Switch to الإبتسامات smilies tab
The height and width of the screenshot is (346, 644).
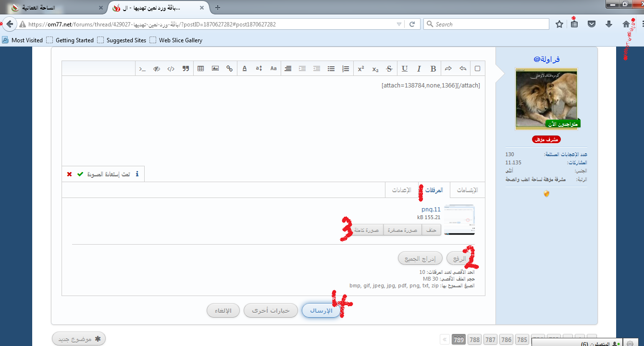pyautogui.click(x=467, y=190)
